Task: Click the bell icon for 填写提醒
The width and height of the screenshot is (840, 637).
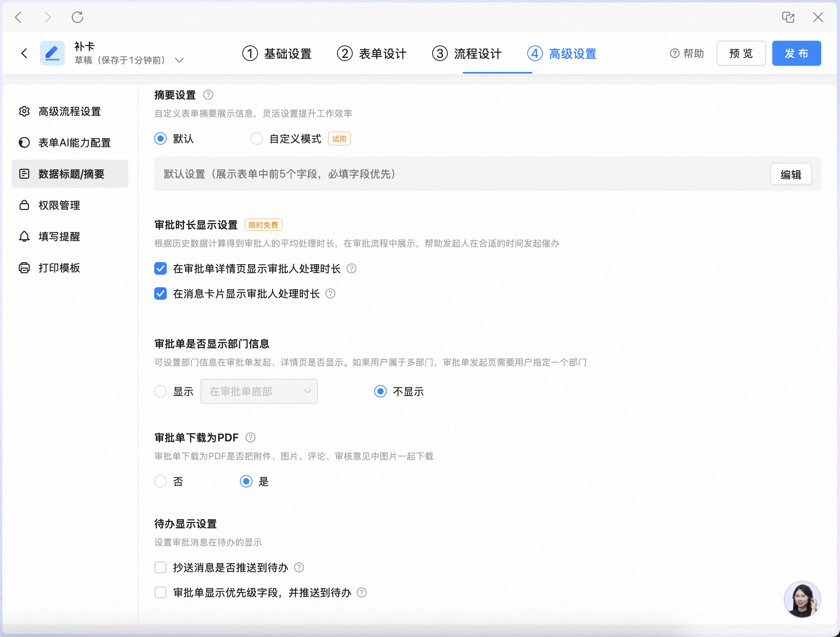Action: (x=24, y=236)
